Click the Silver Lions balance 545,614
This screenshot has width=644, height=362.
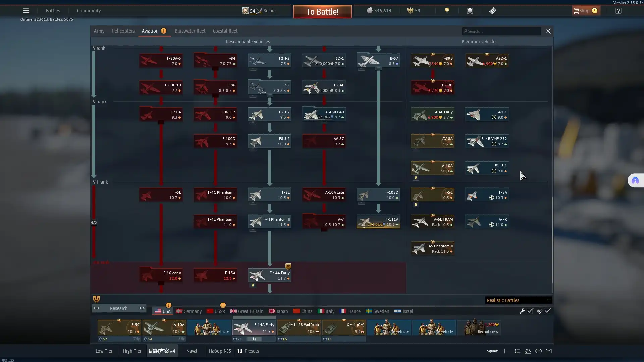(x=379, y=11)
